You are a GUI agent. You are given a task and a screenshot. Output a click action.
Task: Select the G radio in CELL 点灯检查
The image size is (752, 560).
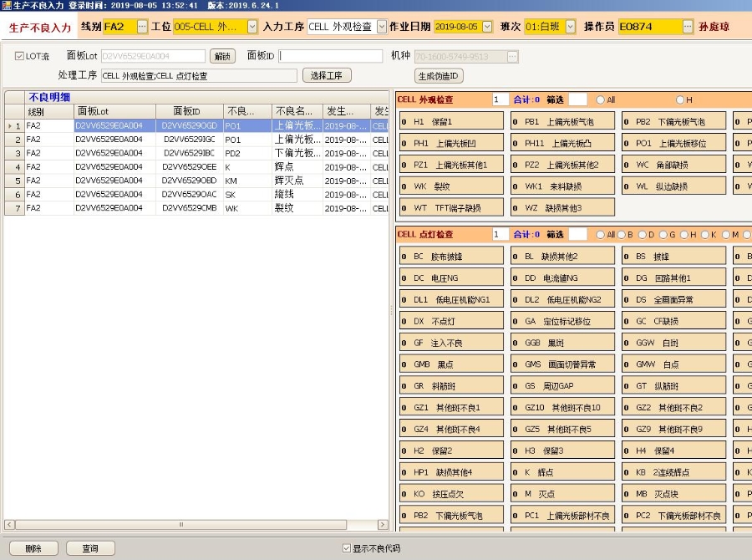[663, 235]
